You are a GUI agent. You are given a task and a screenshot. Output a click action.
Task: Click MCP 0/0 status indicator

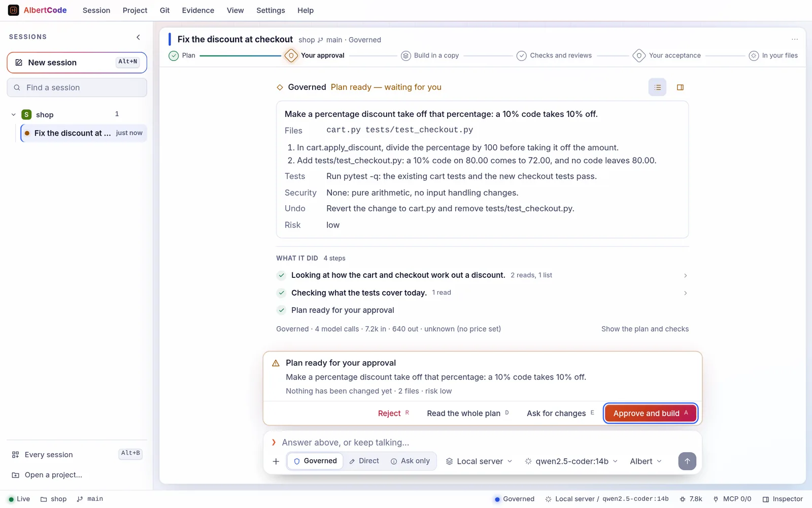point(732,499)
